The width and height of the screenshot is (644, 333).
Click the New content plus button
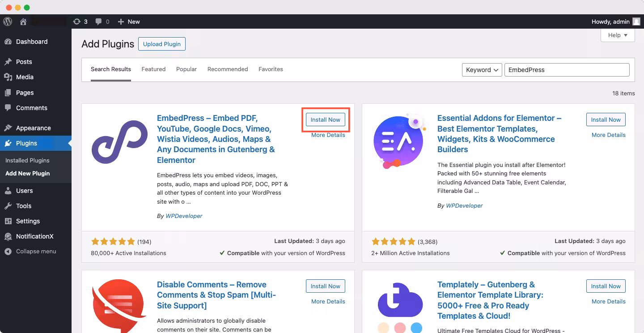(x=129, y=21)
